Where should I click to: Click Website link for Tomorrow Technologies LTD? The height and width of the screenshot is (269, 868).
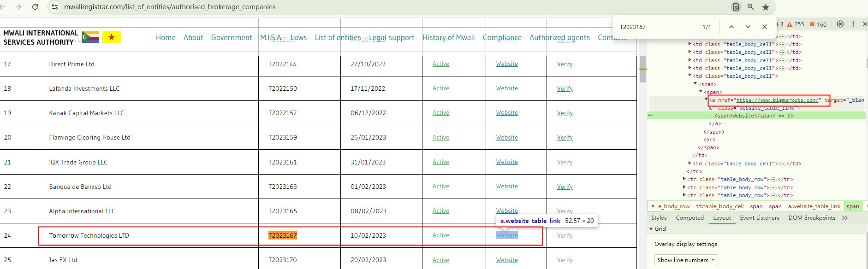(507, 235)
